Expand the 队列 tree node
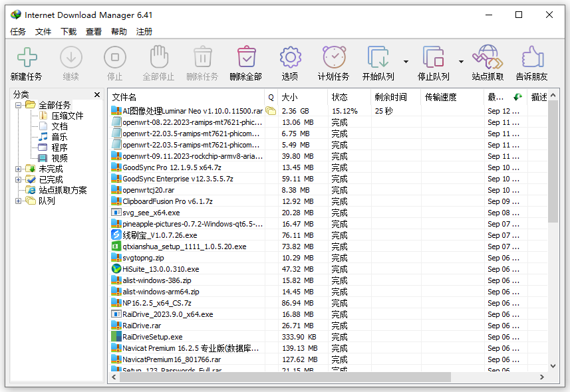This screenshot has width=570, height=392. tap(18, 201)
